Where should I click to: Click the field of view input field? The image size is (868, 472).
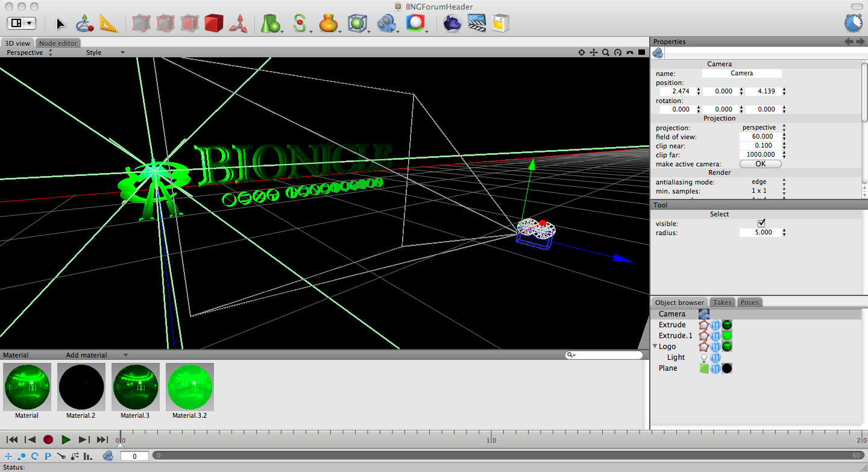[x=761, y=137]
